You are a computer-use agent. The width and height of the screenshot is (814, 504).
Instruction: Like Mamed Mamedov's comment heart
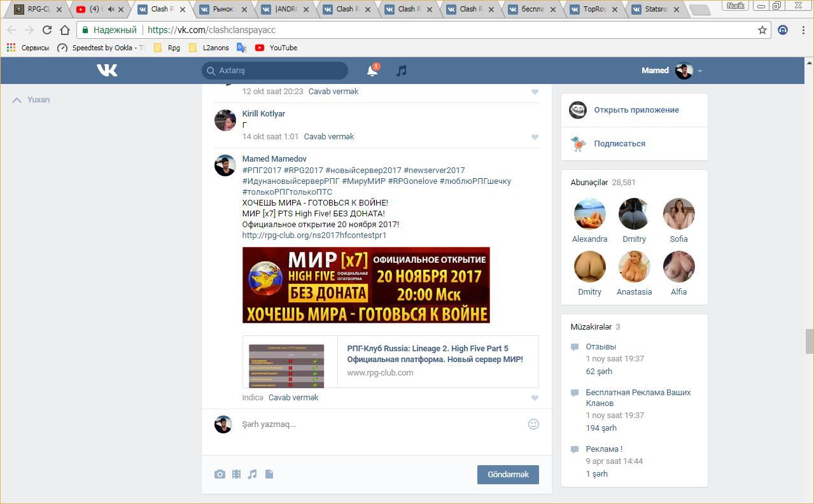535,398
